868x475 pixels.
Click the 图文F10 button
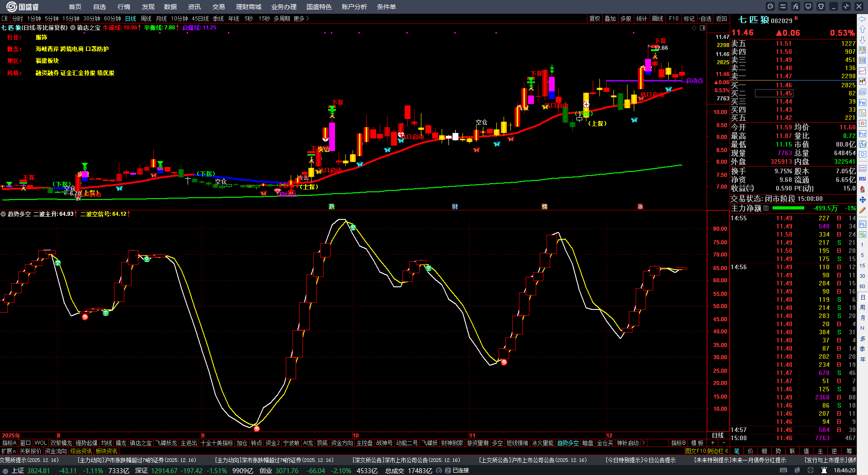click(696, 451)
